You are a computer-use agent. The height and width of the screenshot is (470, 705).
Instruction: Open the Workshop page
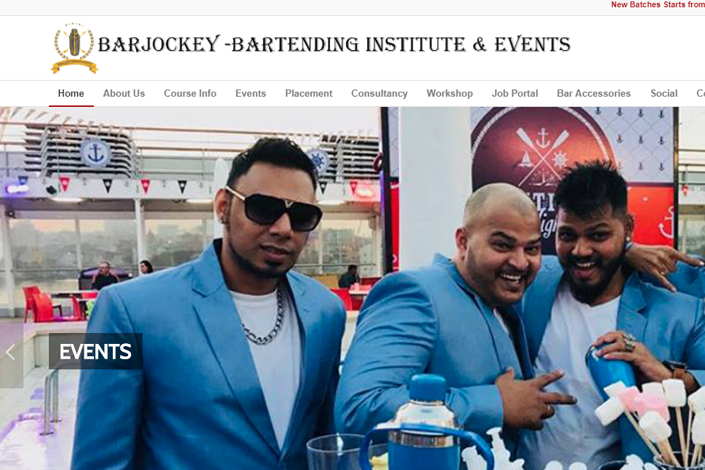(x=450, y=94)
